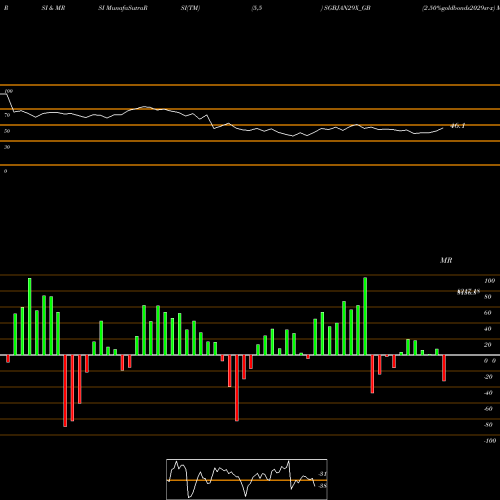Viewport: 500px width, 500px height.
Task: Click the -40 label on the MR axis
Action: (x=488, y=393)
